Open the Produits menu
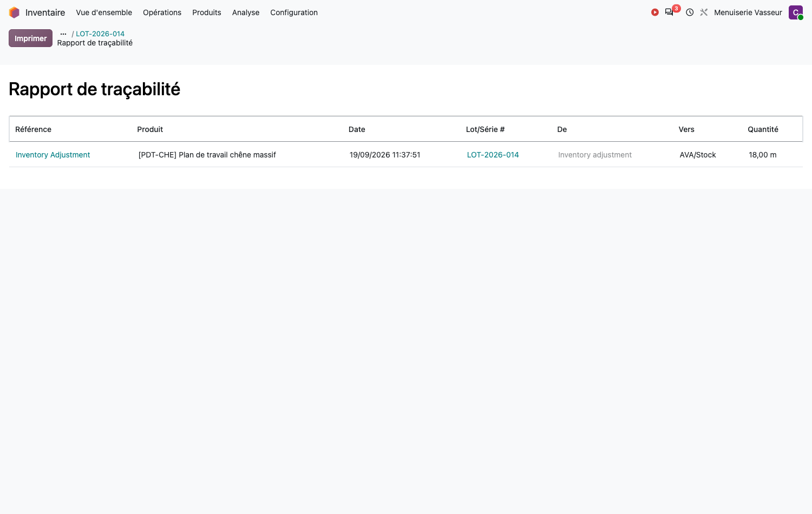The width and height of the screenshot is (812, 514). click(x=207, y=12)
